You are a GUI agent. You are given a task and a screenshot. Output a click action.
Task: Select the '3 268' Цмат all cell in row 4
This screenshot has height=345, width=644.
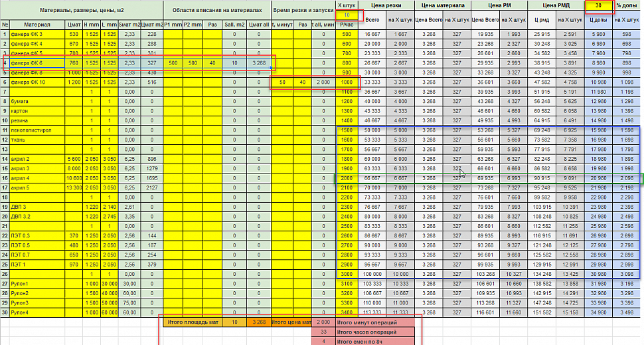(259, 63)
